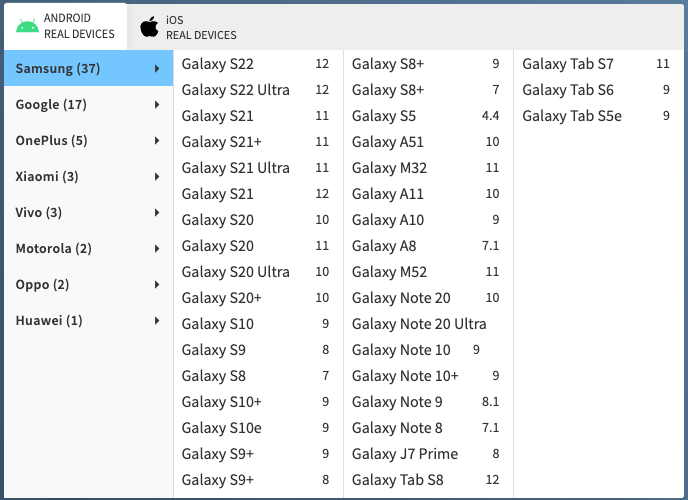Select Android Real Devices tab
The height and width of the screenshot is (500, 688).
(x=66, y=26)
